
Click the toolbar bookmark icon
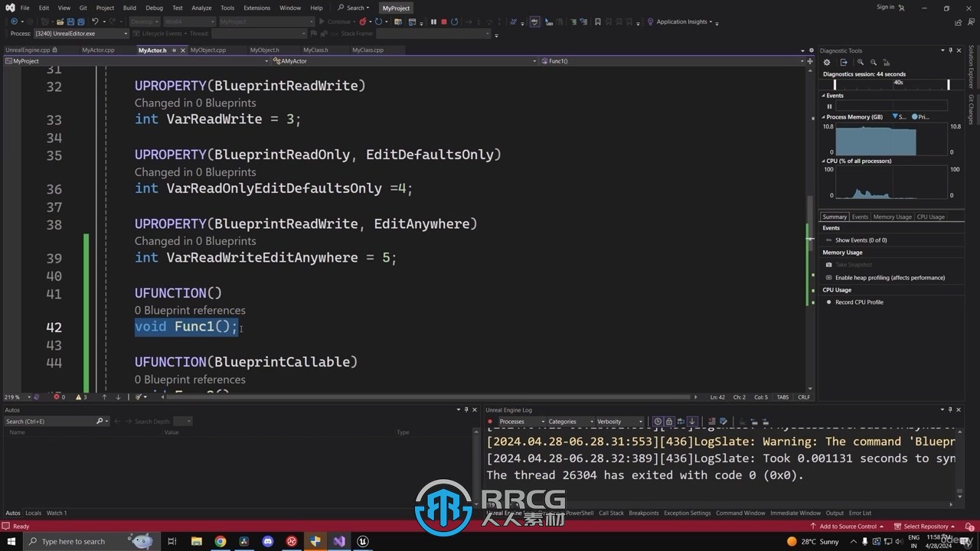[x=598, y=21]
